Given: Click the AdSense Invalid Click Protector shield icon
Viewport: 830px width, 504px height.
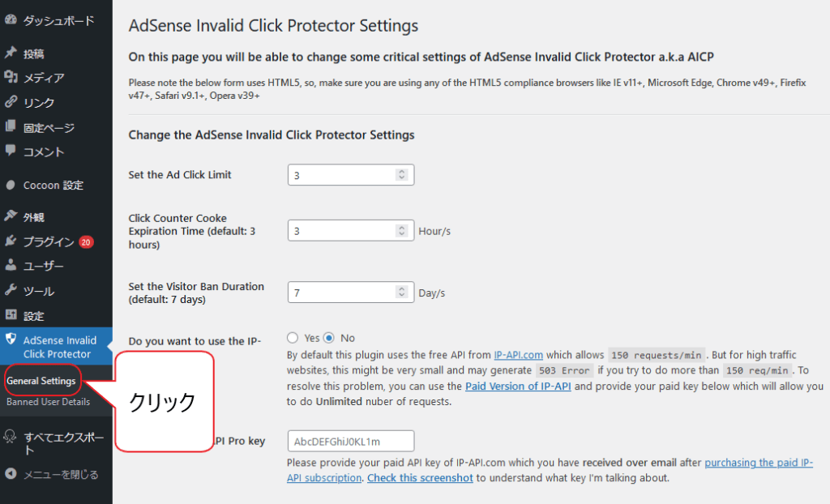Looking at the screenshot, I should (11, 340).
